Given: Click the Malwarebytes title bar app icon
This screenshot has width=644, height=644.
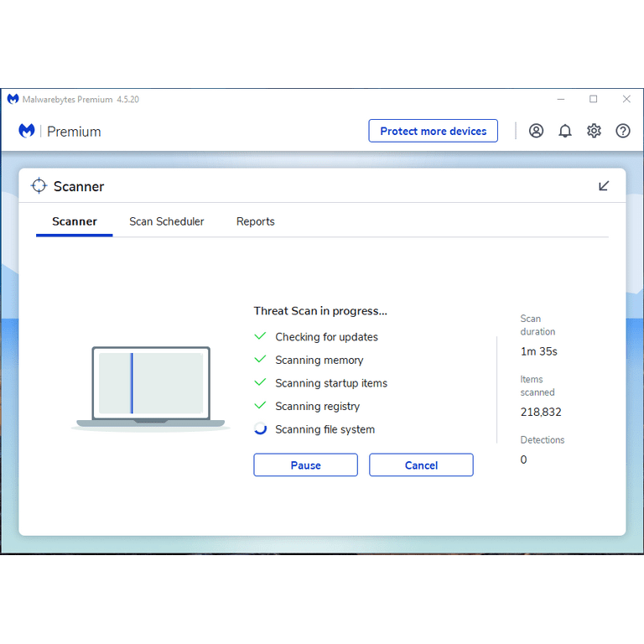Looking at the screenshot, I should point(13,99).
